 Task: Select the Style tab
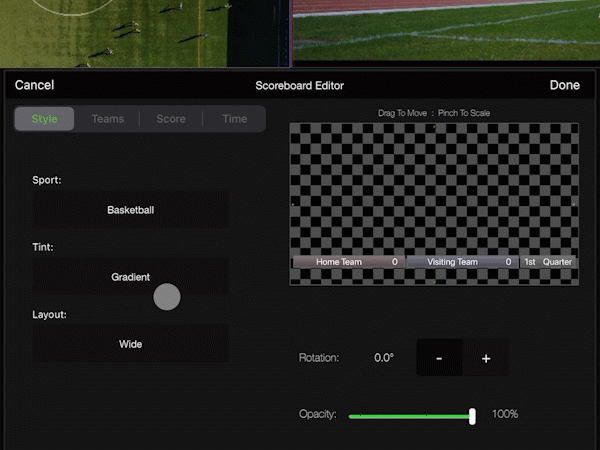(x=45, y=119)
